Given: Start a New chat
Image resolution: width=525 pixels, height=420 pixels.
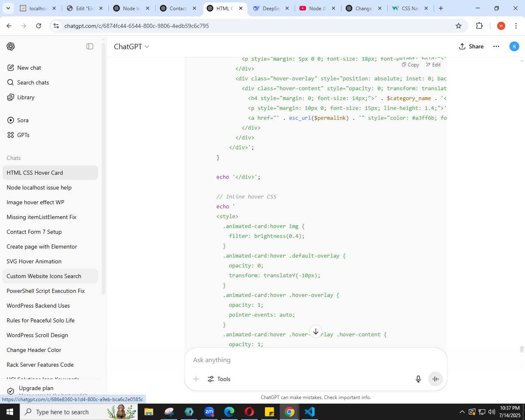Looking at the screenshot, I should (x=50, y=68).
